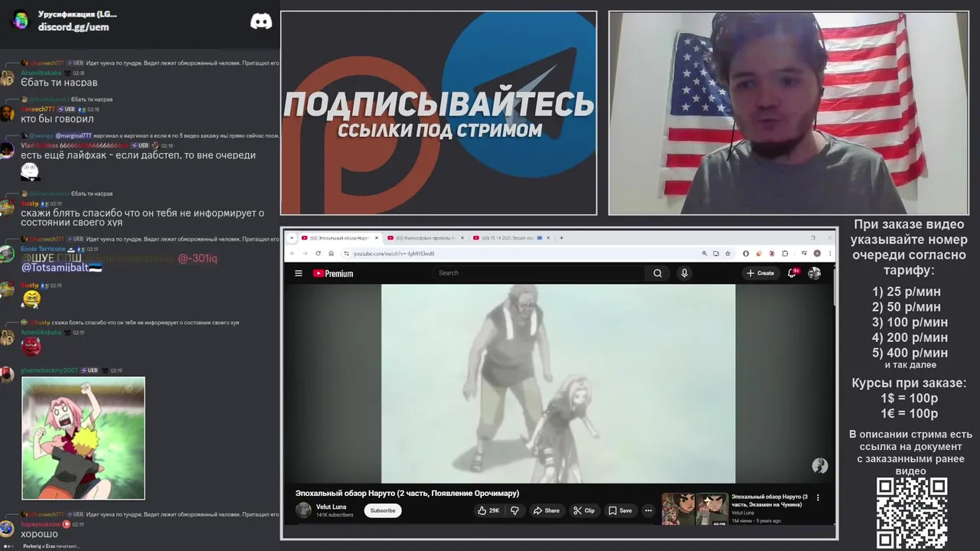The height and width of the screenshot is (551, 980).
Task: Click the '141K subscribers' text
Action: click(x=335, y=515)
